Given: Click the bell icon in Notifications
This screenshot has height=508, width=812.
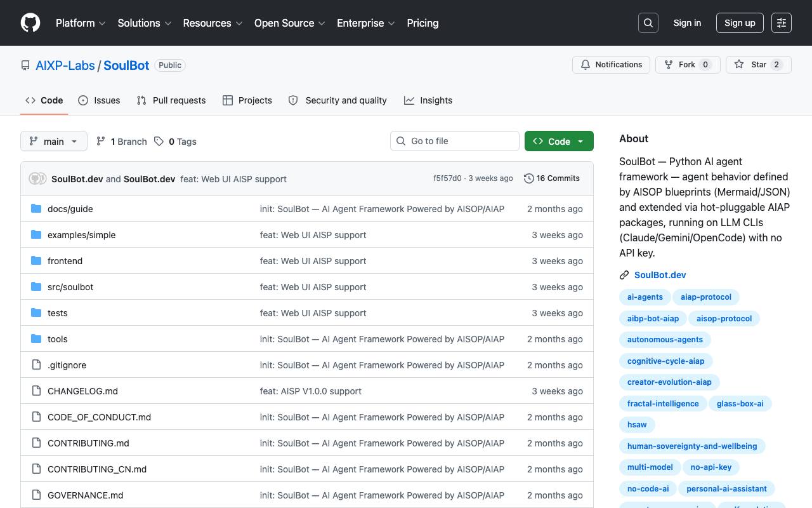Looking at the screenshot, I should (x=586, y=65).
